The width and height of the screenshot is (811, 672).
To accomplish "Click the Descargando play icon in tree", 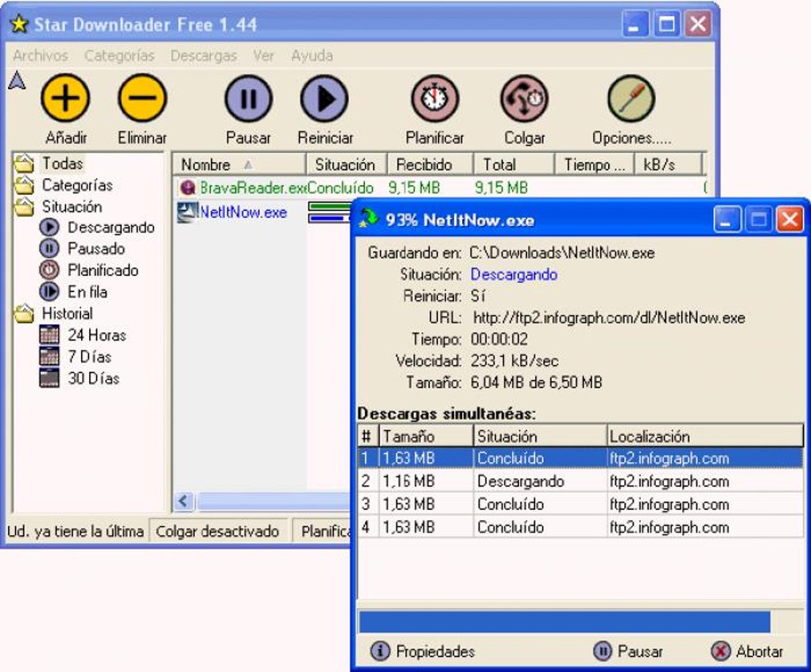I will point(49,227).
